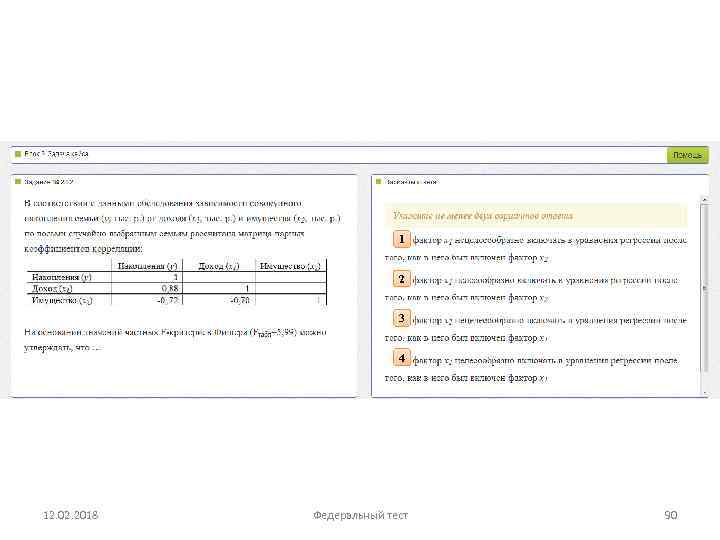
Task: Click the slide number 90
Action: pos(670,515)
